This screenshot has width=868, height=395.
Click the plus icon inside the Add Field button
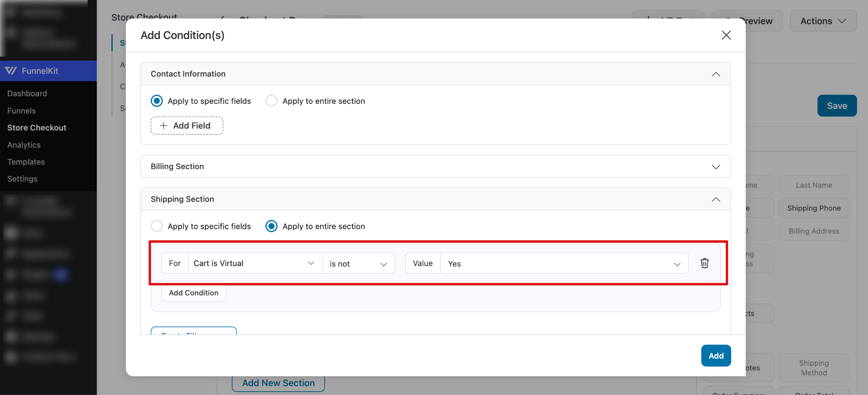[163, 125]
